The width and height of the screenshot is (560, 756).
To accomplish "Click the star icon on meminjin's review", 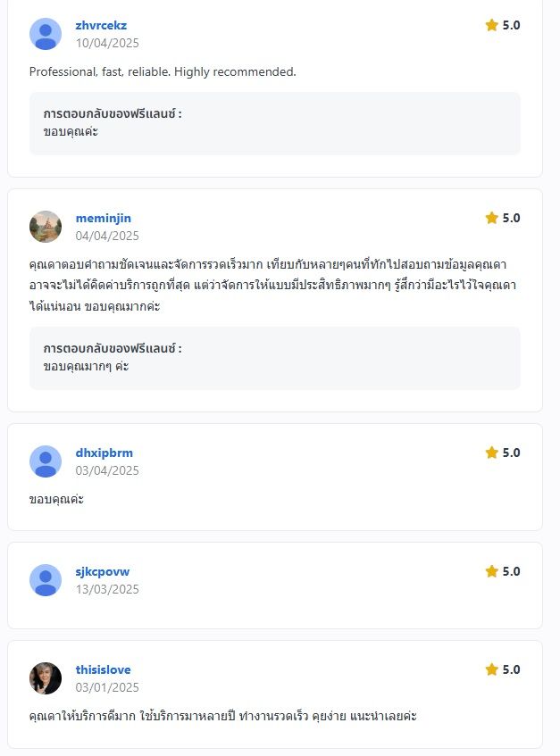I will click(x=491, y=218).
